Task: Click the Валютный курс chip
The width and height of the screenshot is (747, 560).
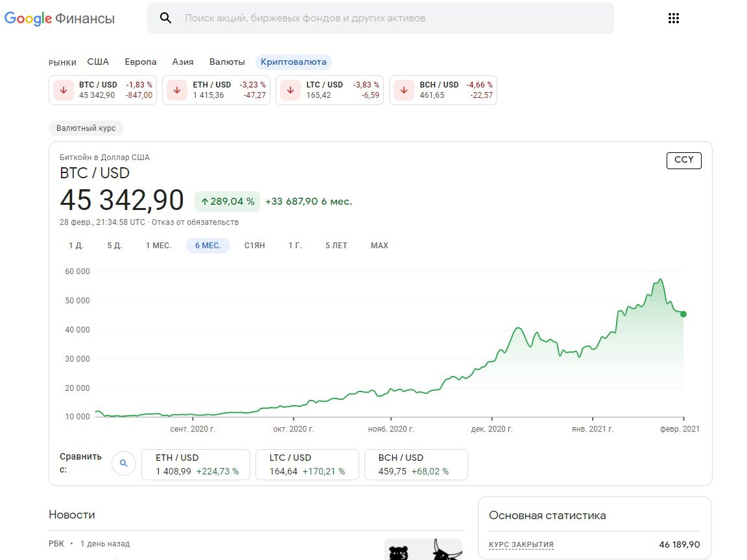Action: [86, 128]
